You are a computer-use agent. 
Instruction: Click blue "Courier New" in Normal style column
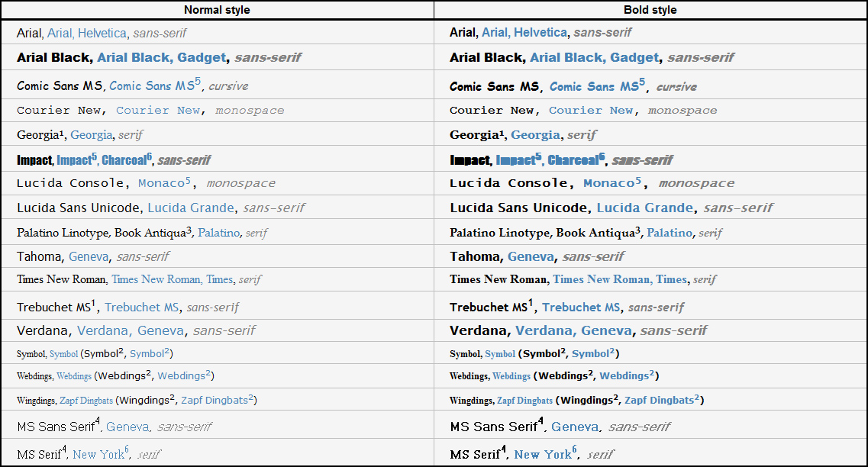tap(158, 110)
